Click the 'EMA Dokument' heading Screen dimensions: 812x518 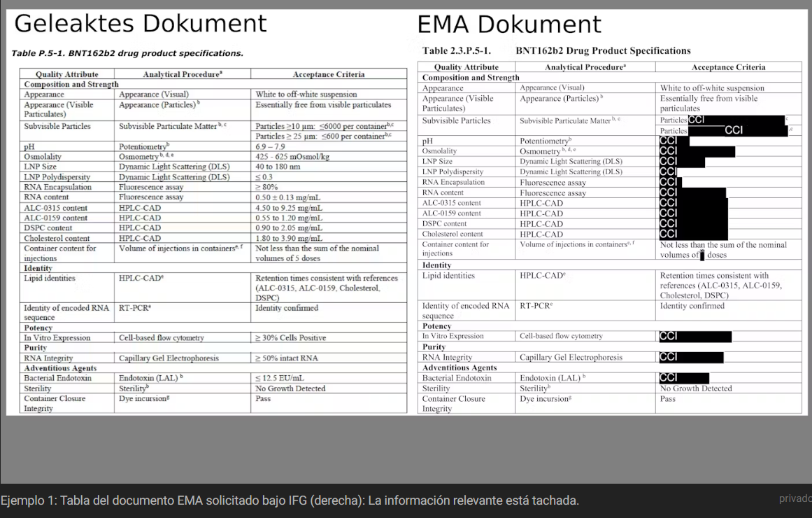tap(509, 24)
